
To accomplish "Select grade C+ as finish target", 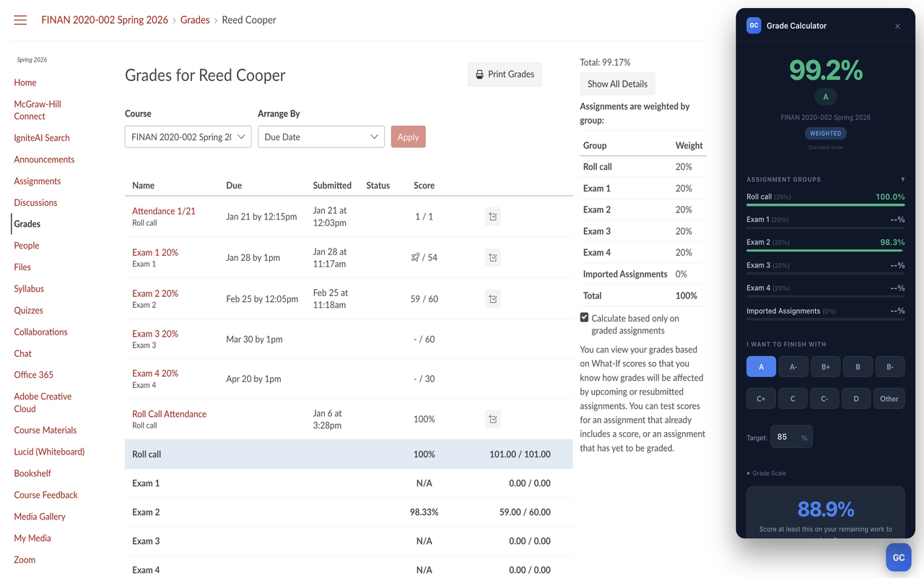I will coord(761,399).
